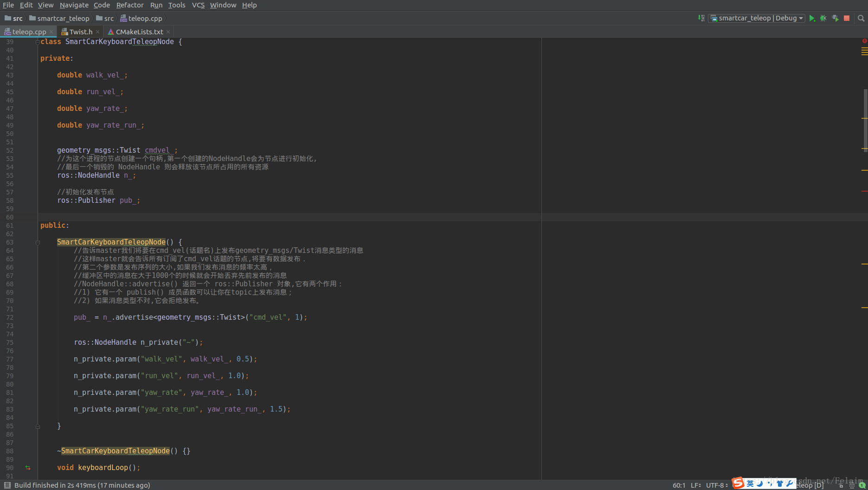Close the Twist.h editor tab
This screenshot has width=868, height=490.
[x=97, y=32]
